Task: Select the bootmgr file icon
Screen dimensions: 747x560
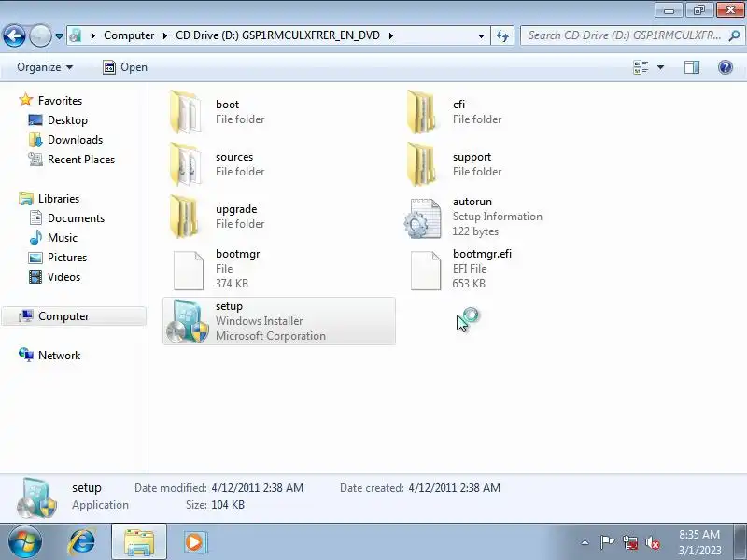Action: 189,270
